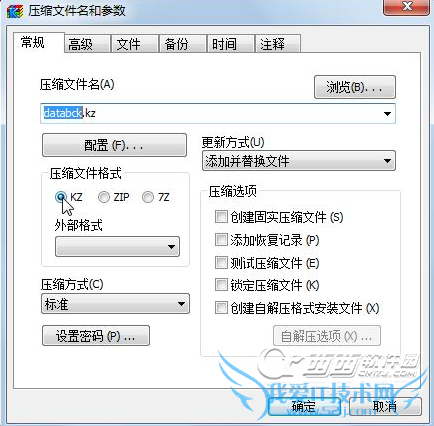The width and height of the screenshot is (434, 426).
Task: Check the 锁定压缩文件 option
Action: coord(221,285)
